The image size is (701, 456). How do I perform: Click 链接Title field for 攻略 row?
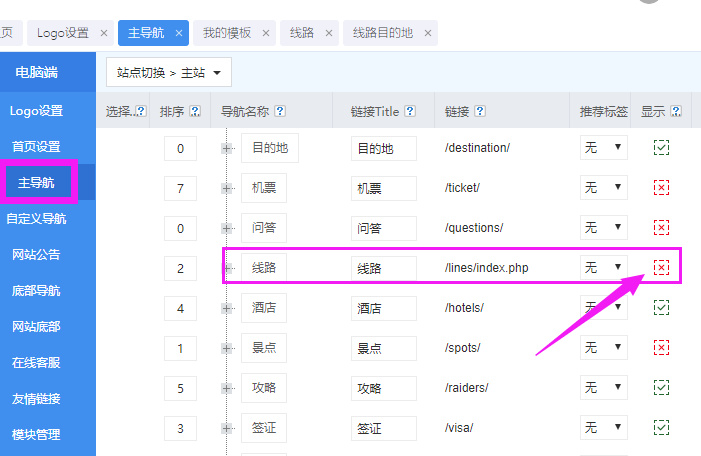coord(383,388)
